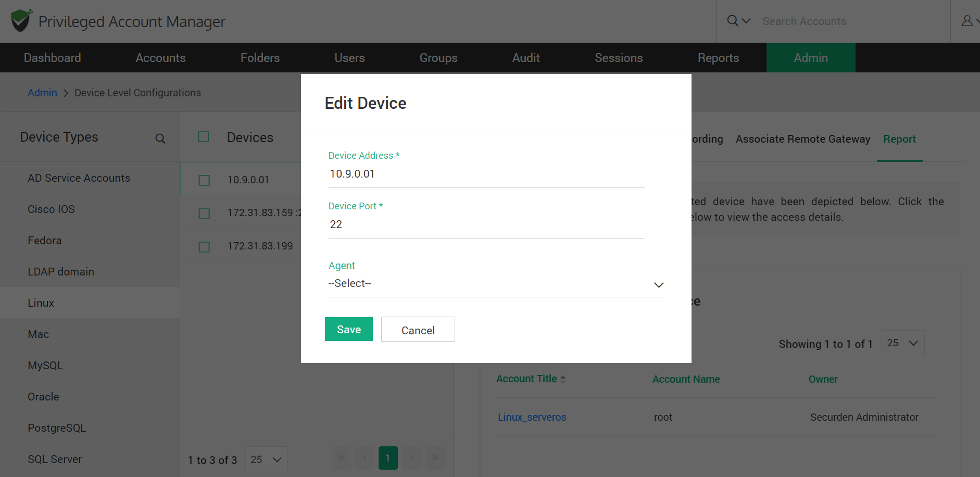Click the Privileged Account Manager shield logo

(21, 21)
